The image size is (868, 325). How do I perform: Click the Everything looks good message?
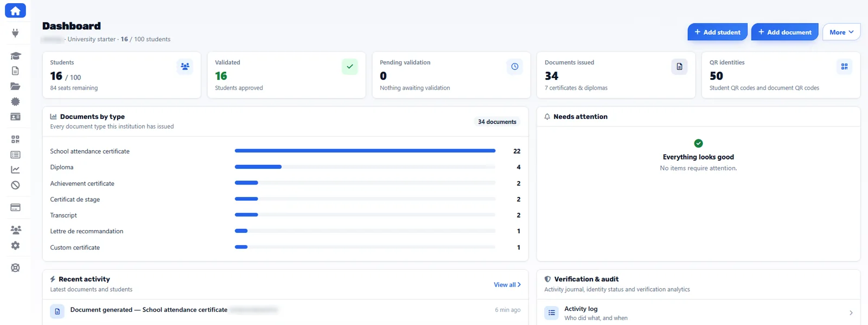(x=698, y=157)
